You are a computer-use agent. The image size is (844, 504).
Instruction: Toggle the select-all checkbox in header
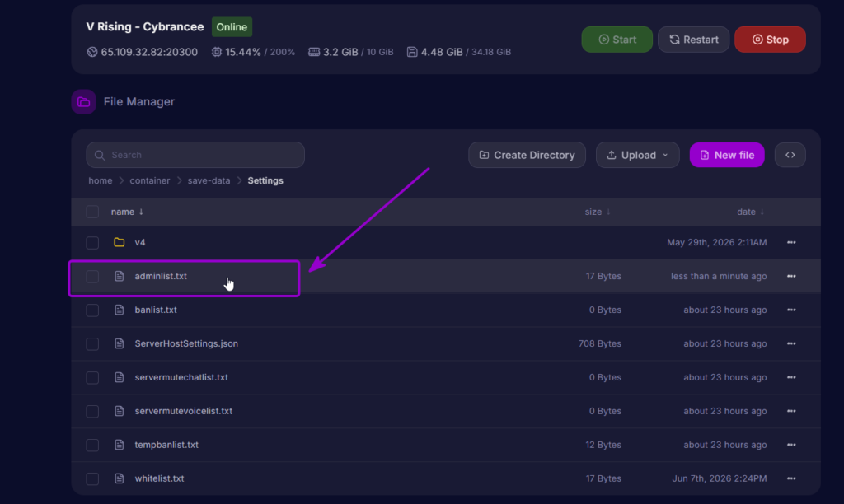coord(92,212)
